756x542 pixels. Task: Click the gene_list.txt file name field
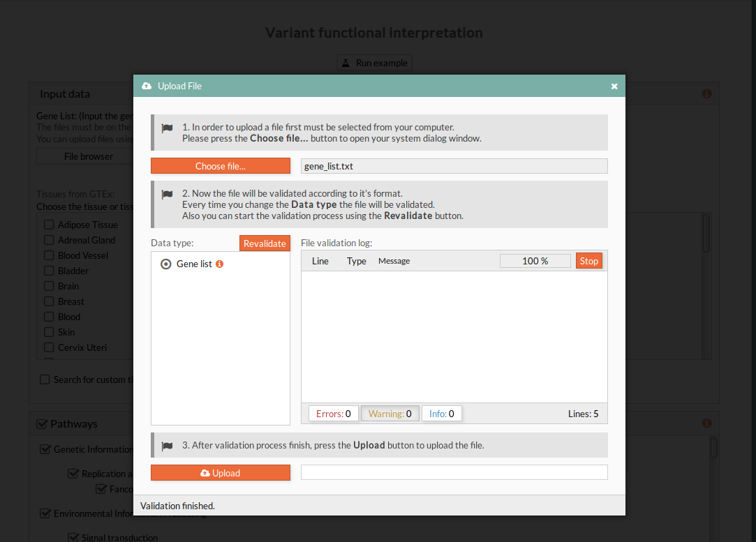coord(454,166)
